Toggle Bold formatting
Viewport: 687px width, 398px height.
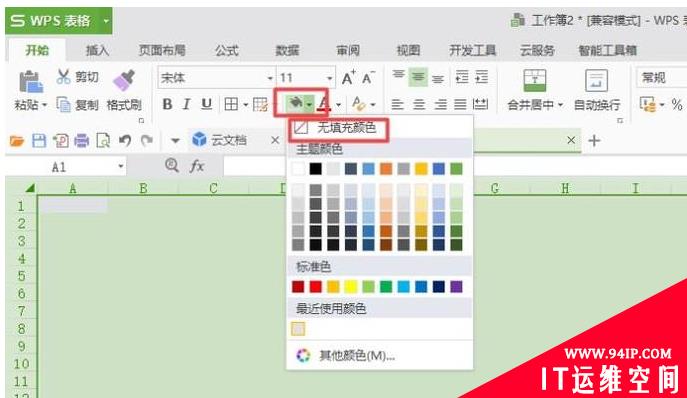tap(167, 104)
